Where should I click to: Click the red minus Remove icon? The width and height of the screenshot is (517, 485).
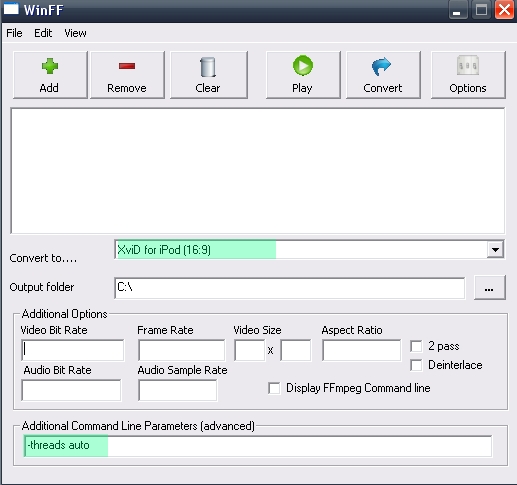pos(127,66)
